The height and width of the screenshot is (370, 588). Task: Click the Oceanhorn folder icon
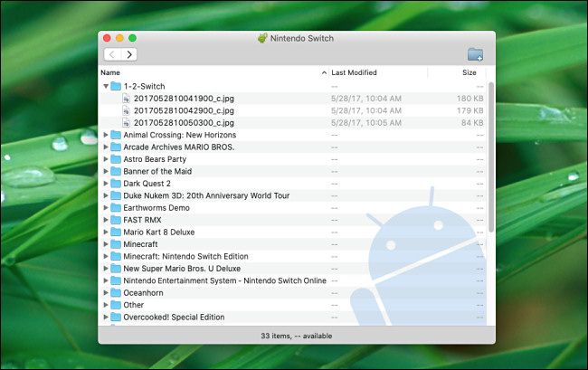tap(116, 293)
